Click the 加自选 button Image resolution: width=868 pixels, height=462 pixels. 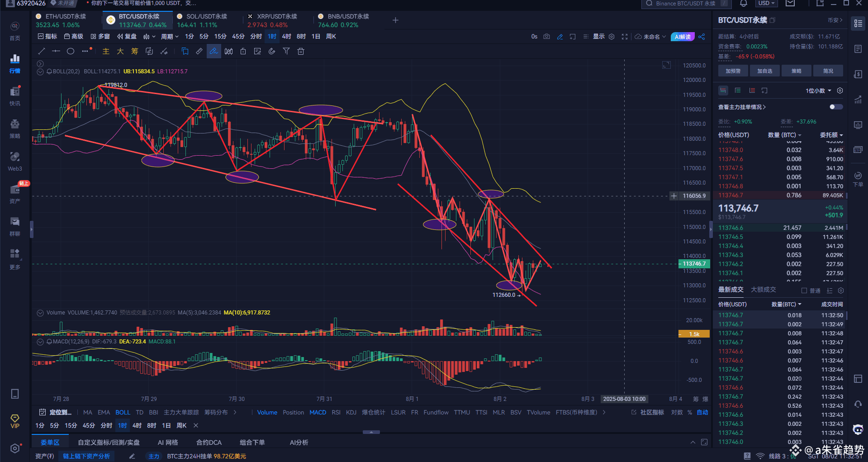tap(765, 71)
